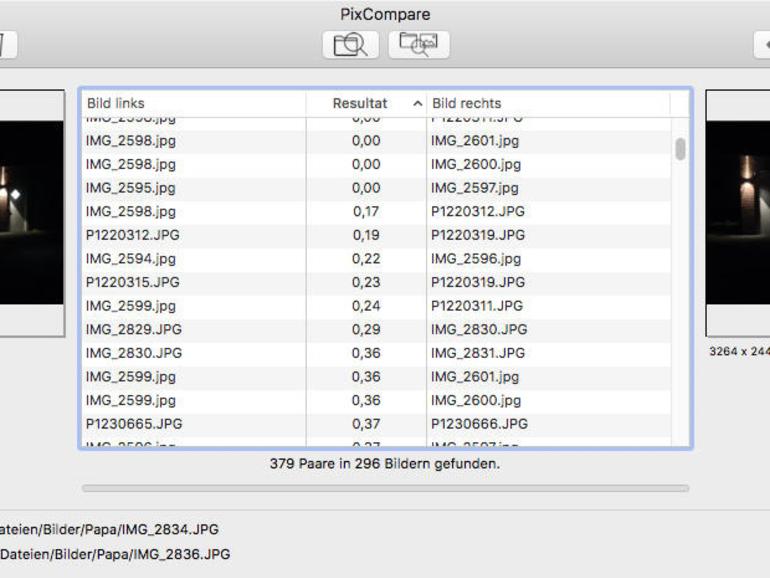The image size is (770, 578).
Task: Select the IMG_2594.jpg row
Action: click(x=376, y=259)
